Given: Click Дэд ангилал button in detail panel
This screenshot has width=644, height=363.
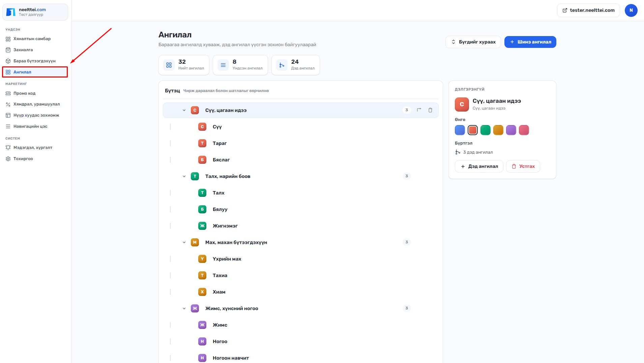Looking at the screenshot, I should click(x=479, y=167).
